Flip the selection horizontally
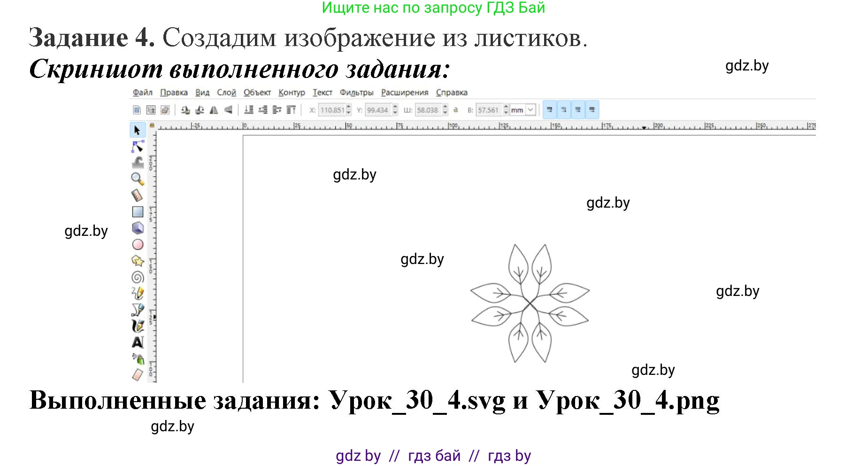 click(x=215, y=109)
